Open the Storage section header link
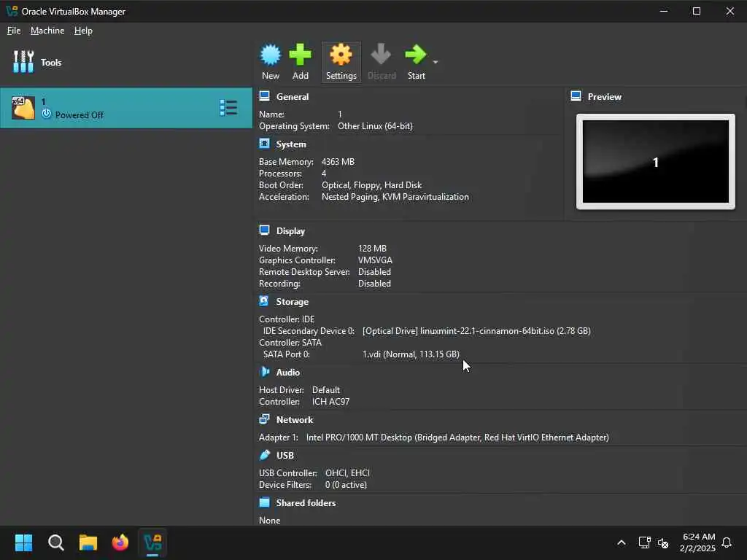The width and height of the screenshot is (747, 560). (x=292, y=302)
